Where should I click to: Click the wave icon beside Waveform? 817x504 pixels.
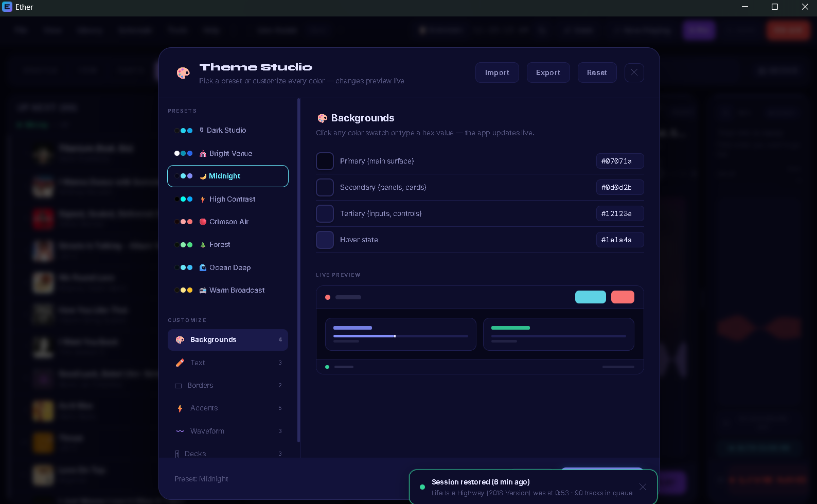click(x=180, y=431)
